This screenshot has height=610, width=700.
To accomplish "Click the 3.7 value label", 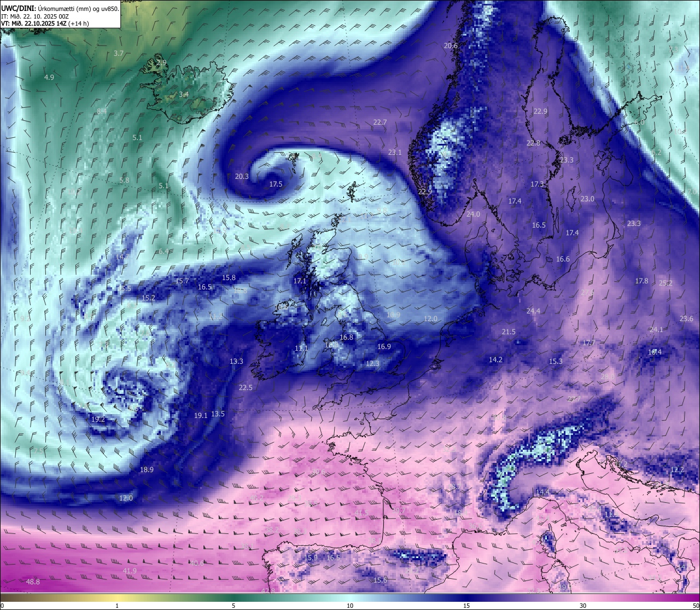I will coord(119,54).
